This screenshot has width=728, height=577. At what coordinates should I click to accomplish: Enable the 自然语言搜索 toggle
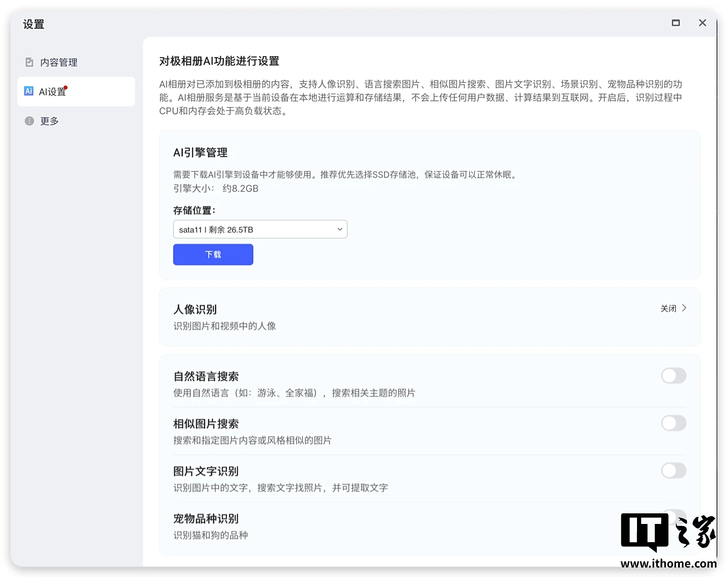click(x=673, y=375)
